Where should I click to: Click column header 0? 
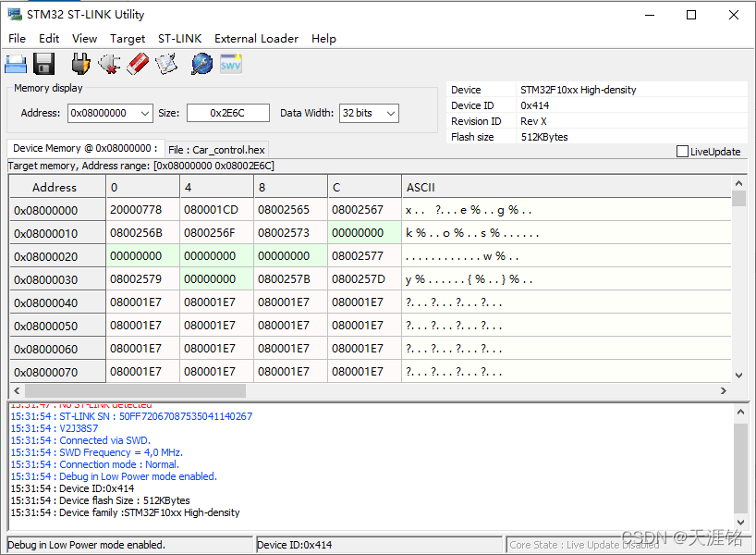(142, 187)
